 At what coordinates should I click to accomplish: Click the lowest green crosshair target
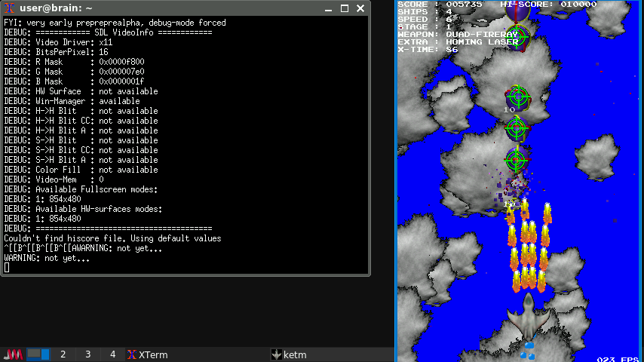[x=517, y=159]
